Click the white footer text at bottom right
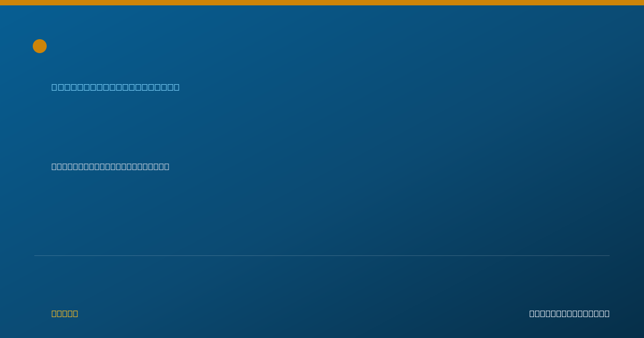 [x=569, y=313]
